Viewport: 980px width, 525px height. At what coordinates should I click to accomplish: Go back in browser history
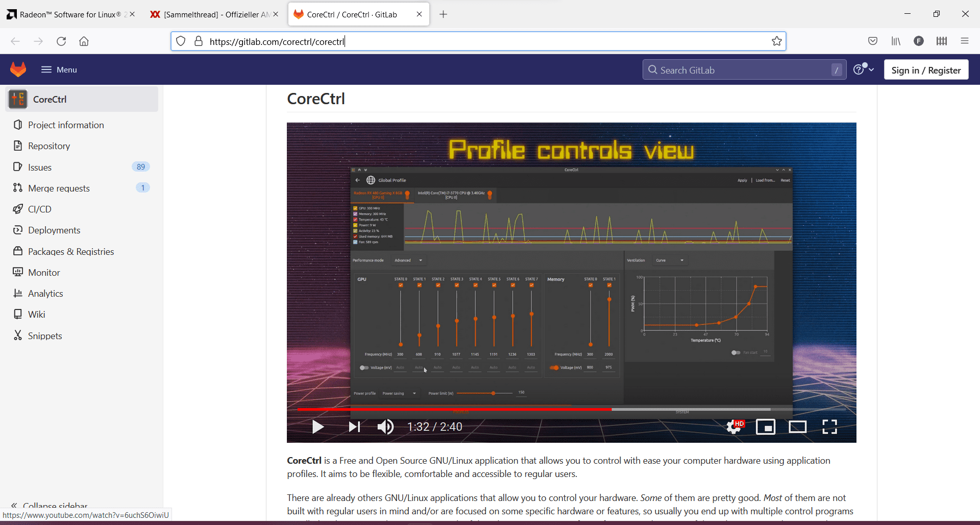(x=15, y=41)
